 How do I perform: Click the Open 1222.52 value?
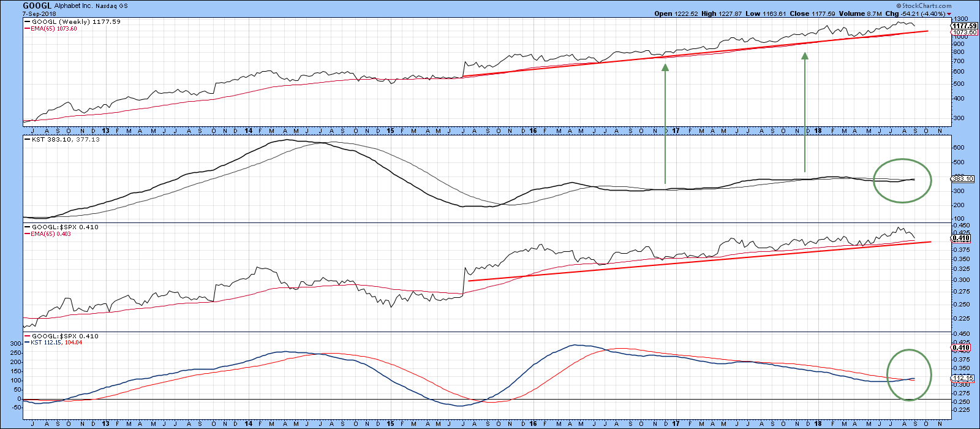coord(677,13)
